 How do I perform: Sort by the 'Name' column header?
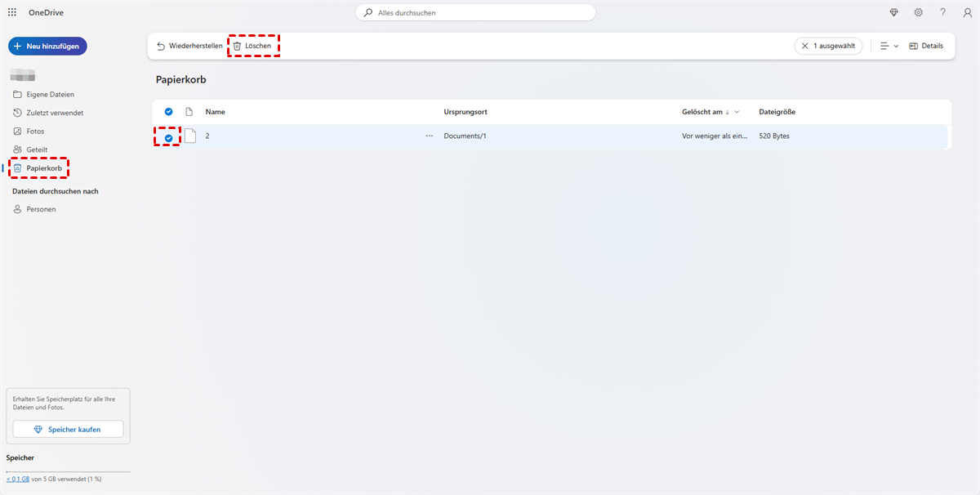pyautogui.click(x=216, y=112)
